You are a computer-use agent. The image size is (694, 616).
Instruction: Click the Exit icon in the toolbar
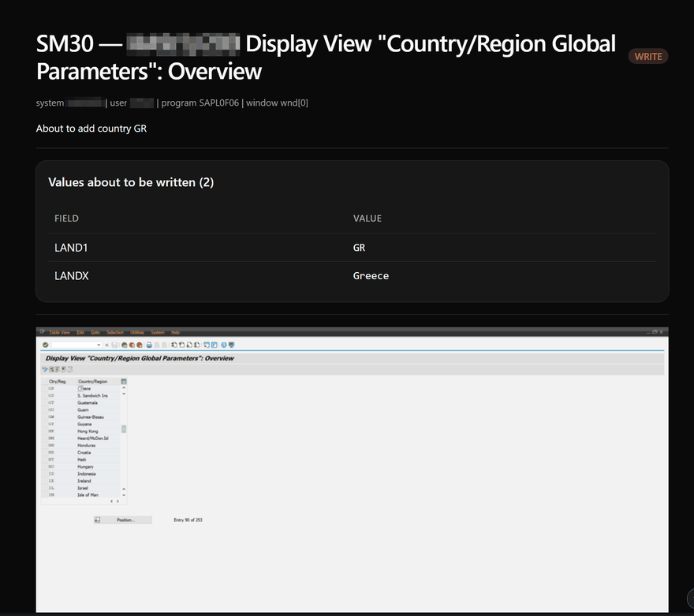click(132, 345)
